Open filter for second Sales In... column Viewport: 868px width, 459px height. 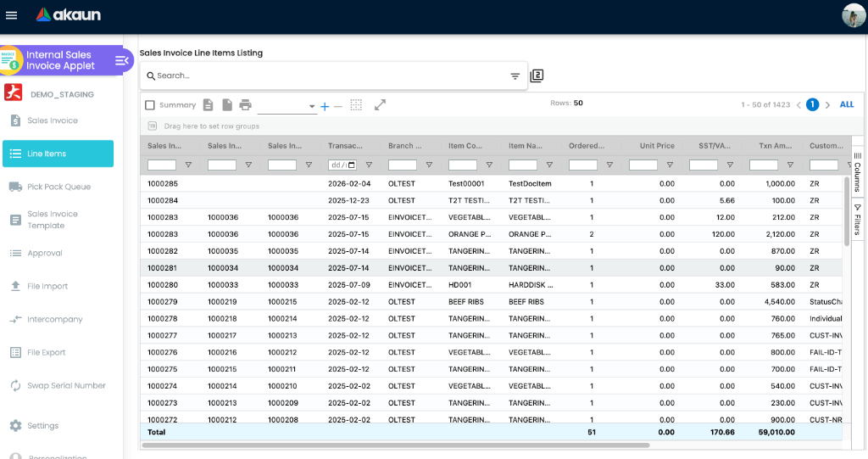248,165
